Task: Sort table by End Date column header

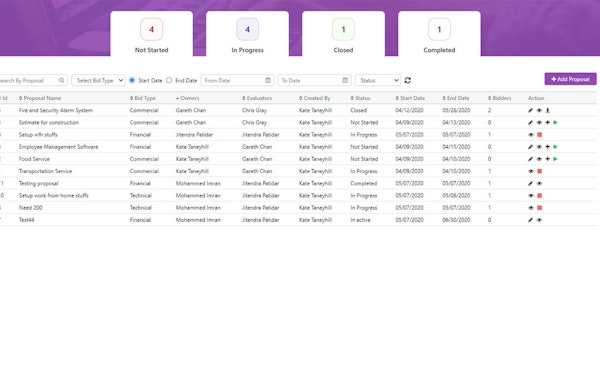Action: coord(456,98)
